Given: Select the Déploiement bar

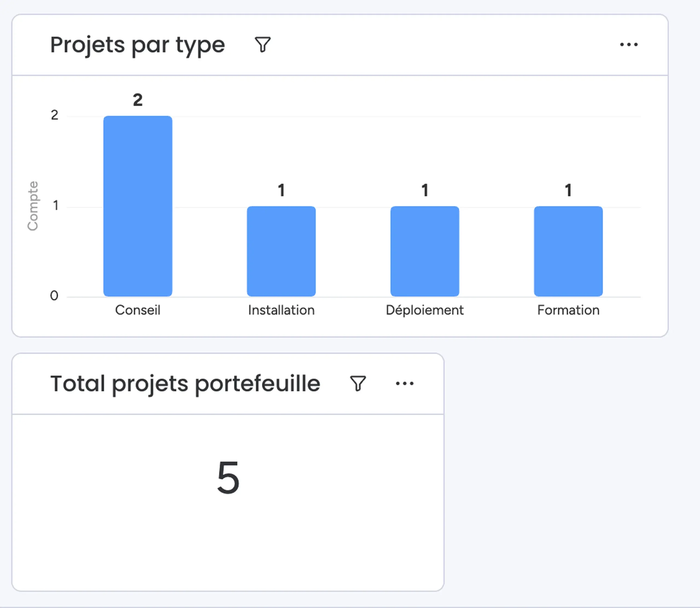Looking at the screenshot, I should [425, 251].
